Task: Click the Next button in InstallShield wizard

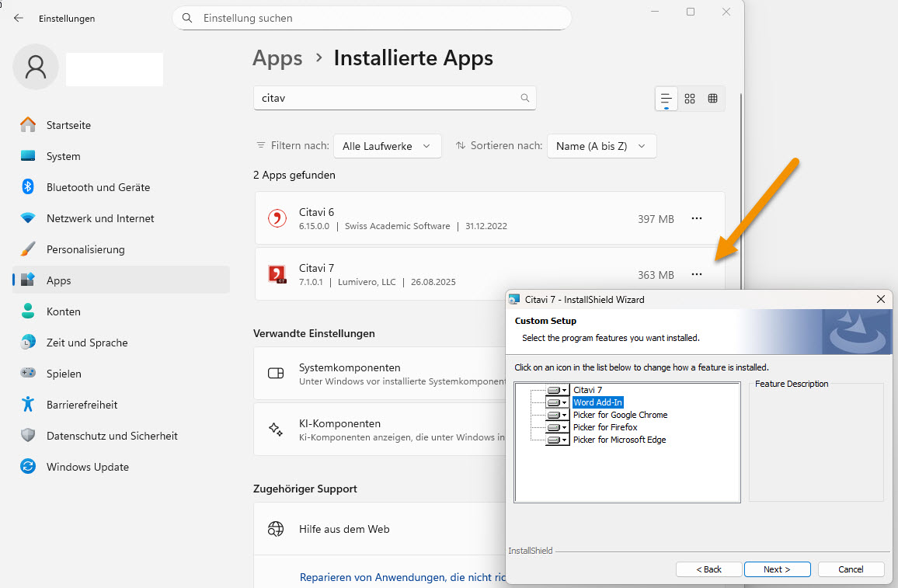Action: pyautogui.click(x=777, y=569)
